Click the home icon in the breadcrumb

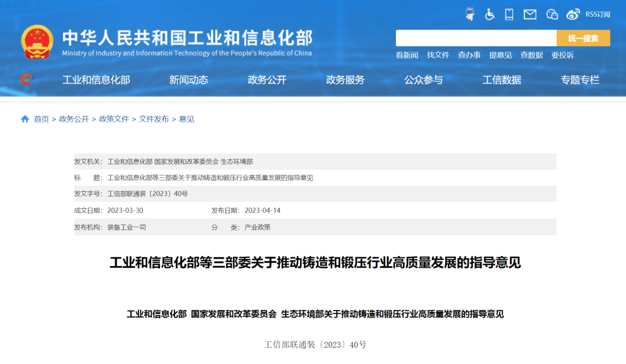(x=25, y=118)
